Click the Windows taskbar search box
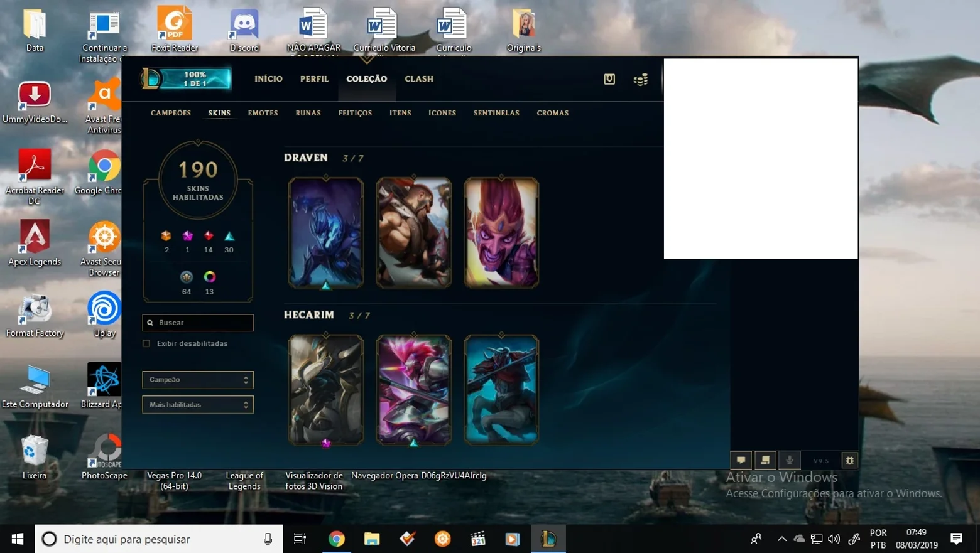 point(159,539)
